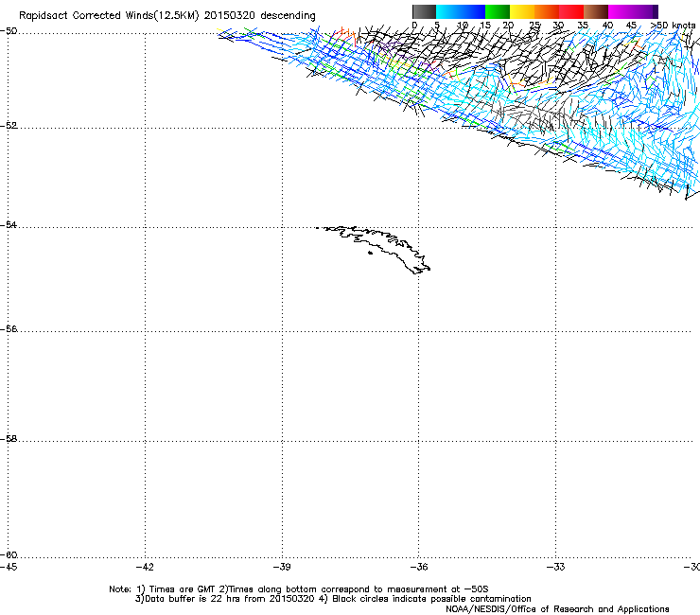700x615 pixels.
Task: Click the word 'descending' in the title
Action: (288, 16)
